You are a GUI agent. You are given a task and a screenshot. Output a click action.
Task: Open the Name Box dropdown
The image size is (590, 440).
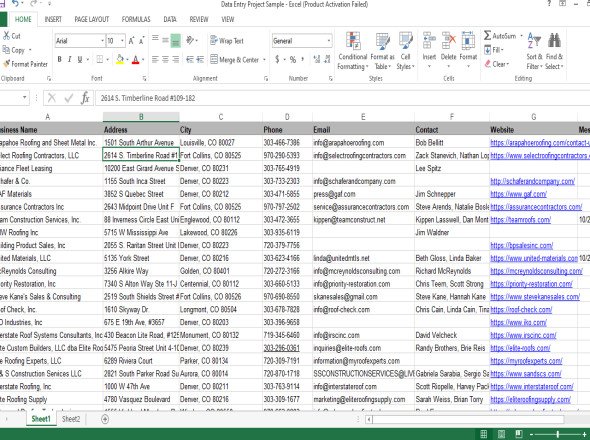pyautogui.click(x=24, y=98)
